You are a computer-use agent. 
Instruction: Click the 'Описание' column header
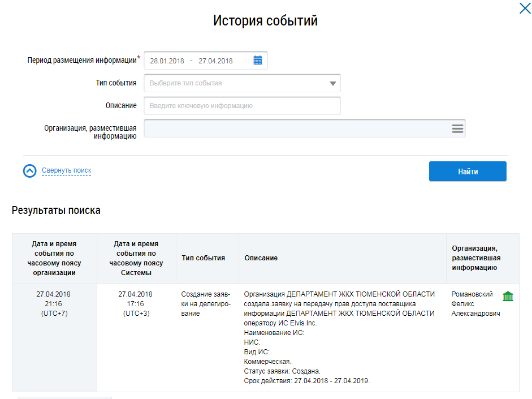(261, 258)
